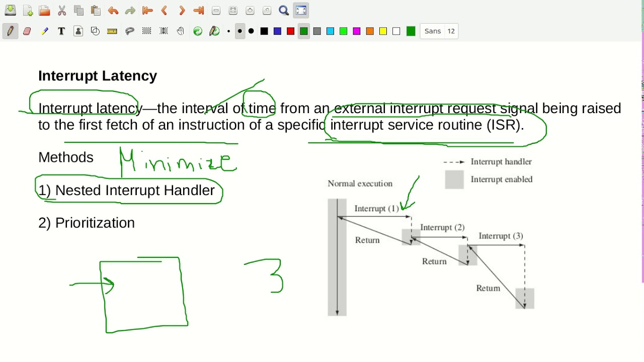Viewport: 644px width, 362px height.
Task: Reset tool to default options
Action: 198,31
